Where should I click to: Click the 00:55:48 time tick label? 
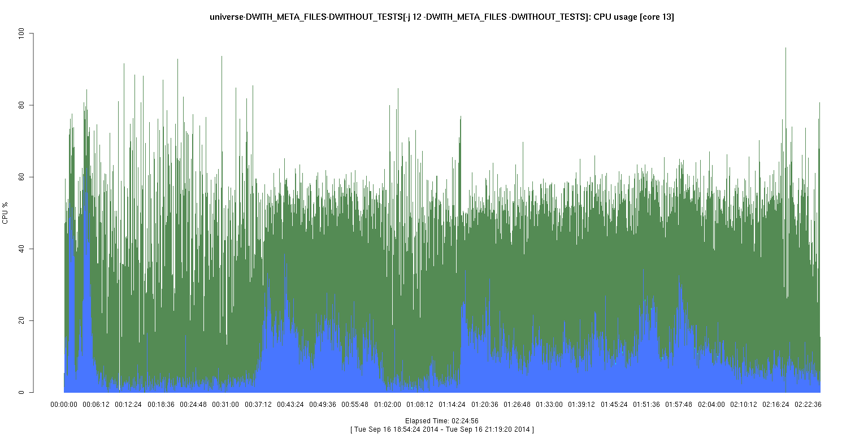pyautogui.click(x=355, y=405)
